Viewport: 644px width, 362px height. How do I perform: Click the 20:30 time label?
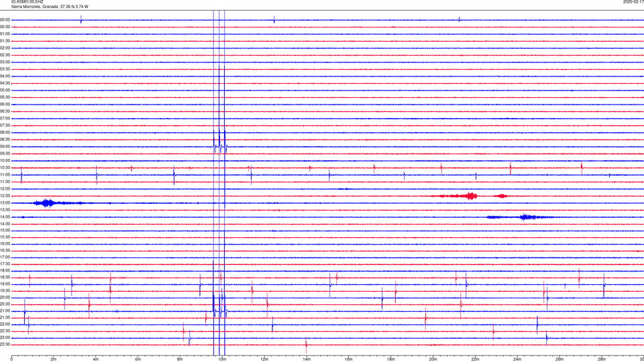[x=5, y=304]
